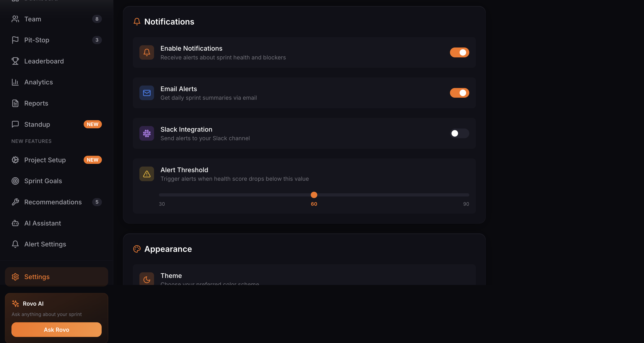
Task: Click the AI Assistant robot icon
Action: tap(15, 223)
